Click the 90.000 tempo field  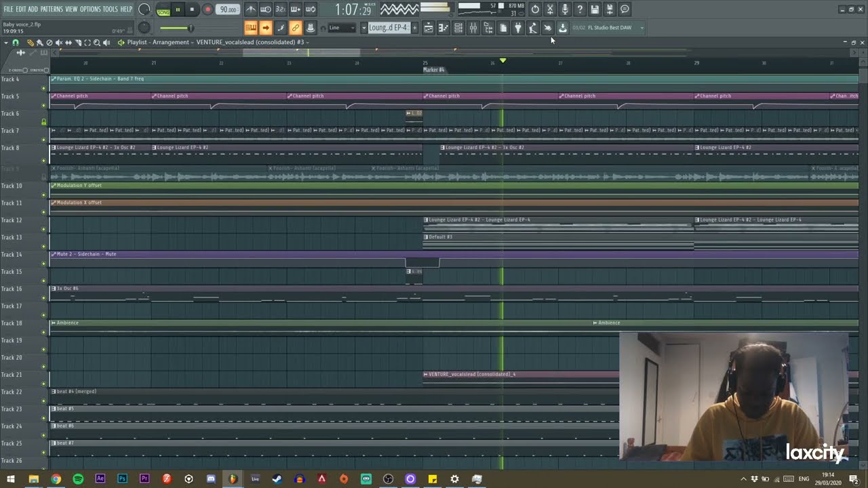[229, 9]
